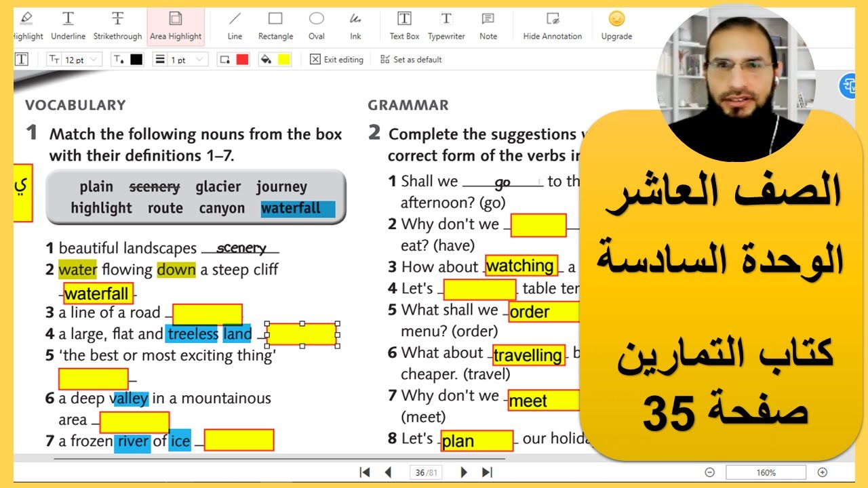Select the empty answer box after 'a line of a road'
Viewport: 868px width, 488px height.
(208, 314)
